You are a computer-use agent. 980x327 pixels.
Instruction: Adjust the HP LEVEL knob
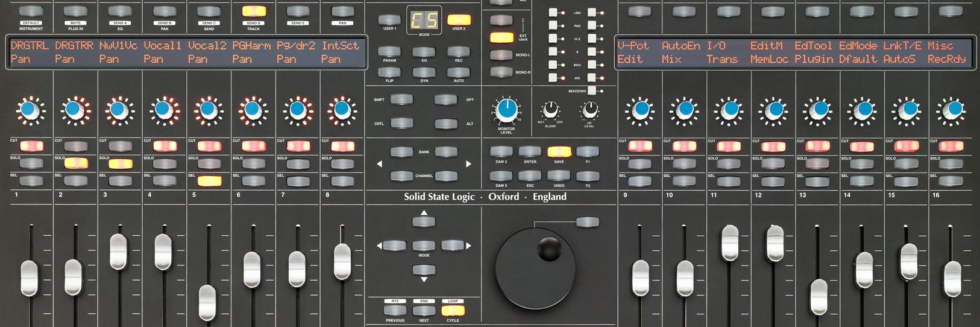click(589, 110)
